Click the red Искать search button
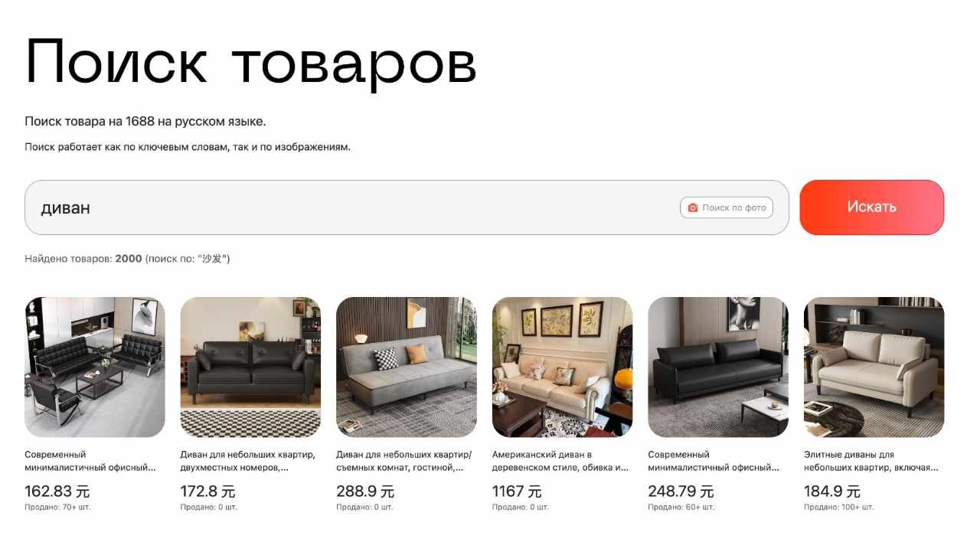980x555 pixels. click(x=872, y=207)
